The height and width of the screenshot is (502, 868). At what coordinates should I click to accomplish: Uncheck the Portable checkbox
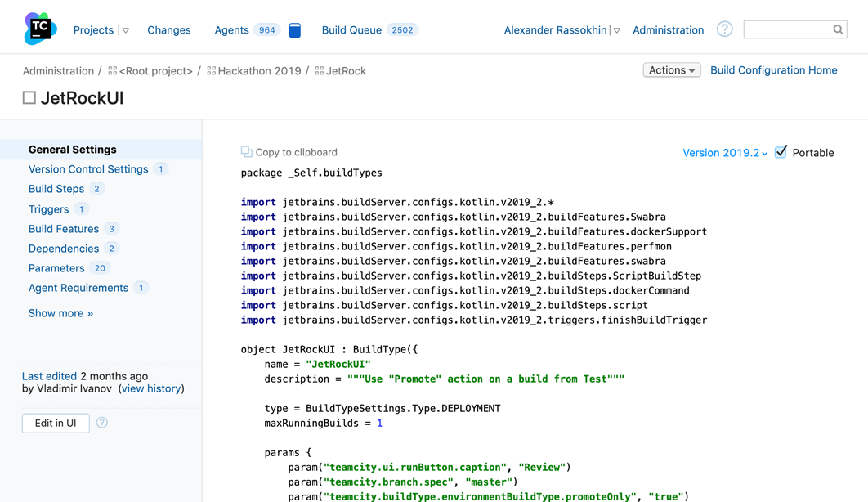pyautogui.click(x=781, y=152)
